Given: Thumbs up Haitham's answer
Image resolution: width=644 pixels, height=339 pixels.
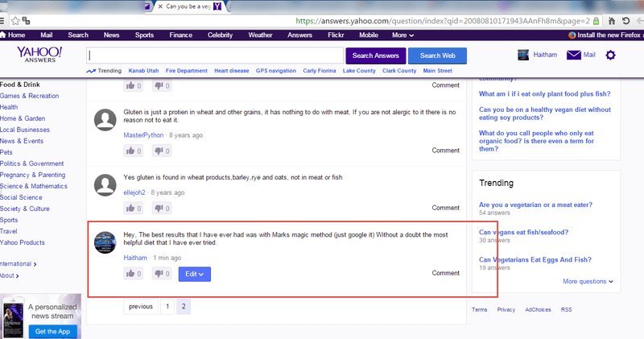Looking at the screenshot, I should coord(133,274).
